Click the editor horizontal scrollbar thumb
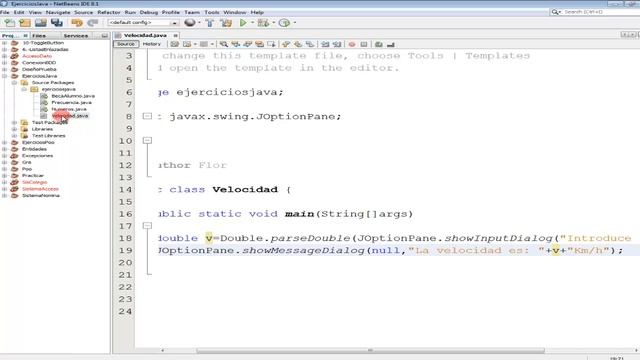640x360 pixels. [x=370, y=351]
